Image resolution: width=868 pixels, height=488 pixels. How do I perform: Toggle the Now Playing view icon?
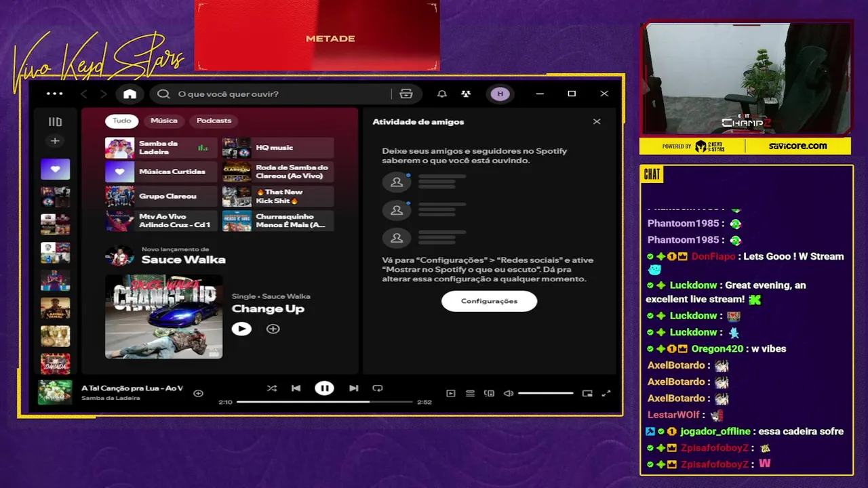coord(450,393)
